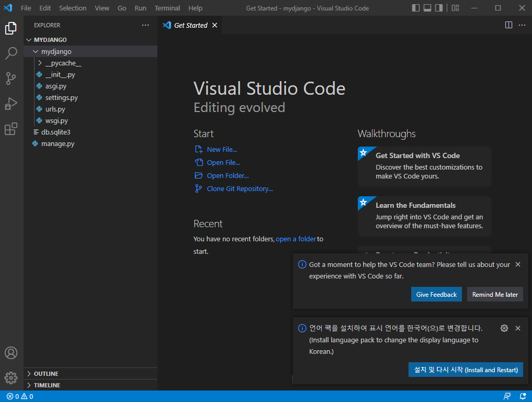This screenshot has height=402, width=532.
Task: Open Learn the Fundamentals walkthrough
Action: (424, 216)
